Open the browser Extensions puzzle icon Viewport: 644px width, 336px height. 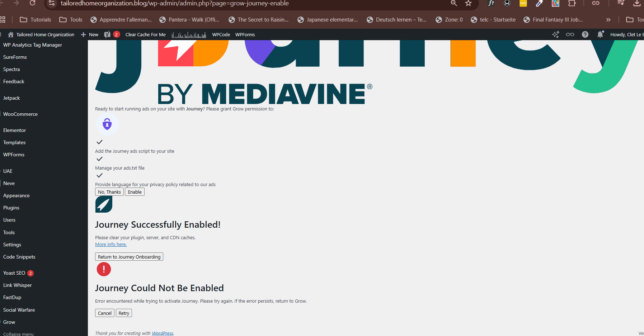(x=572, y=3)
